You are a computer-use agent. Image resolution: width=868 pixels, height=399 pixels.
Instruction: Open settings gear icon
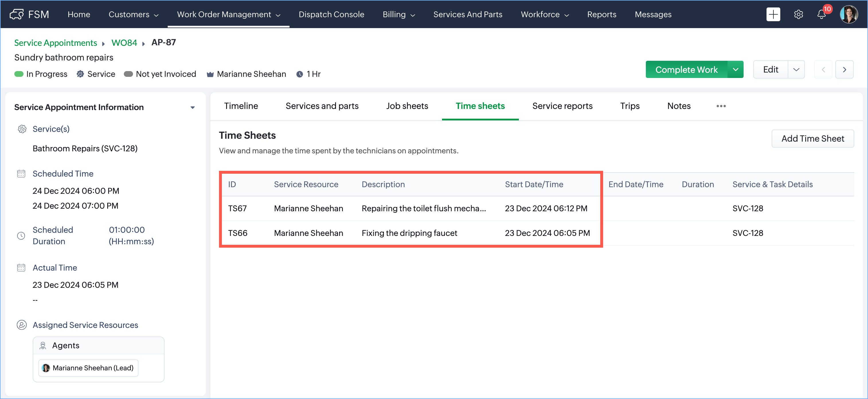pyautogui.click(x=798, y=14)
